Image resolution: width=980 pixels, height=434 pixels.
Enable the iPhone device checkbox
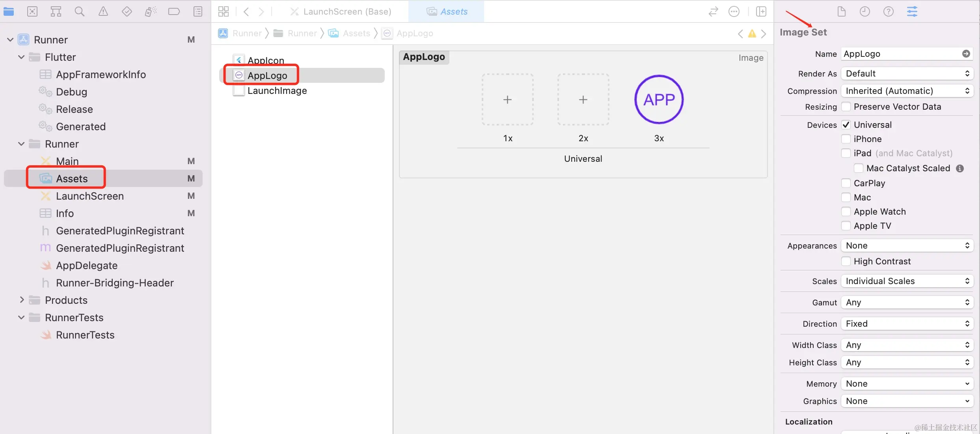846,139
